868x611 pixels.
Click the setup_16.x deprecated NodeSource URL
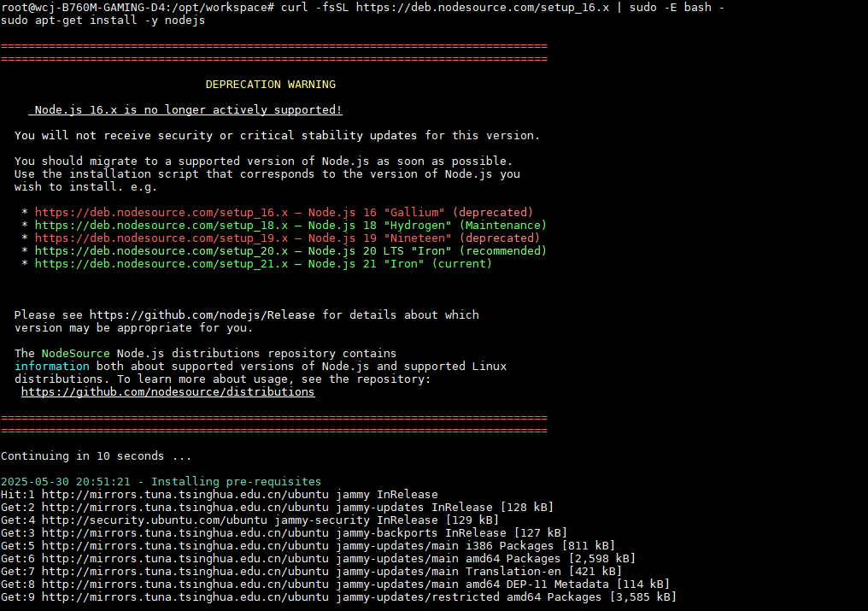161,213
